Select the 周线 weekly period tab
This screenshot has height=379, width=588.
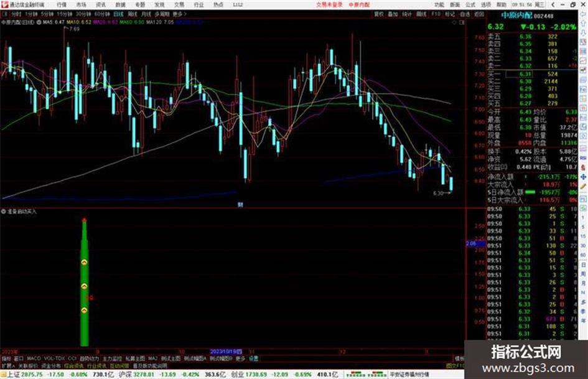tap(133, 14)
